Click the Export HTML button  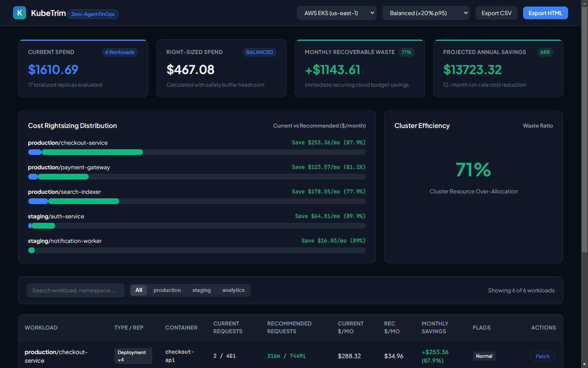(x=545, y=13)
